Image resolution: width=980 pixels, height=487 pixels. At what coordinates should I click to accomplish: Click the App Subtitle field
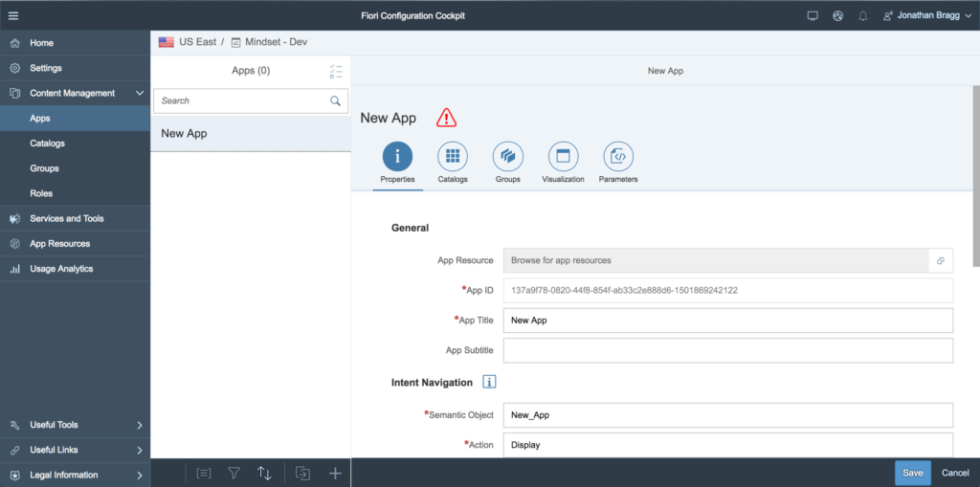pyautogui.click(x=728, y=350)
